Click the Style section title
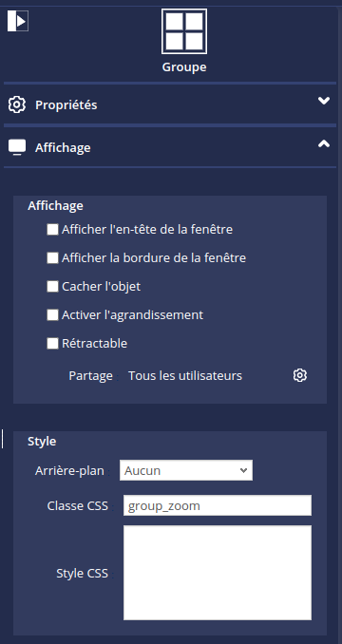 coord(42,442)
